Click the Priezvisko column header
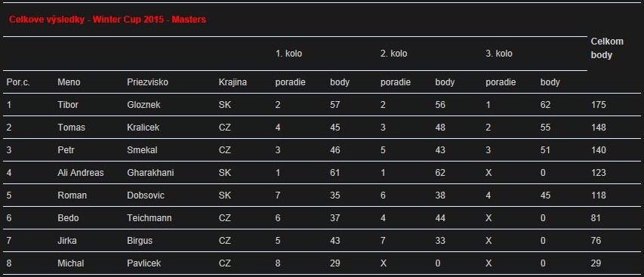 point(147,82)
